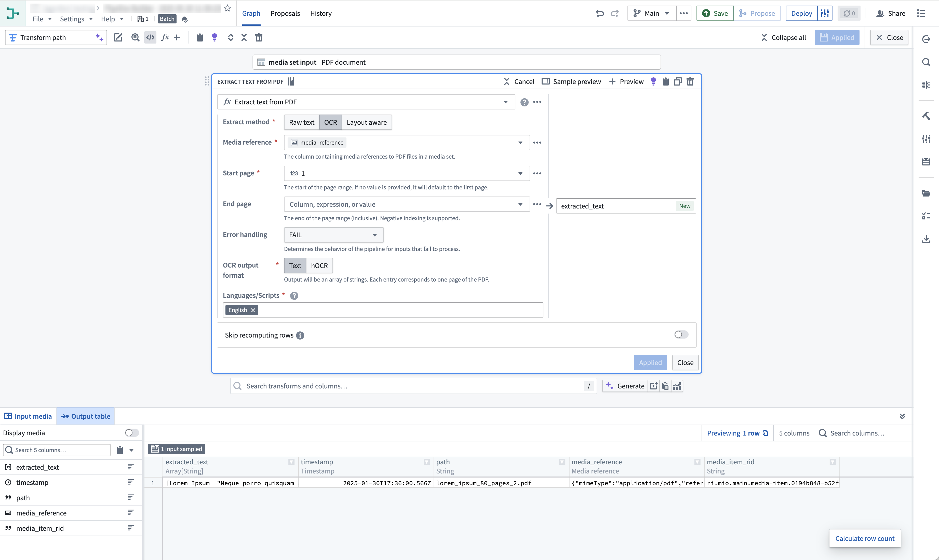Click the download icon in right sidebar

[x=926, y=239]
